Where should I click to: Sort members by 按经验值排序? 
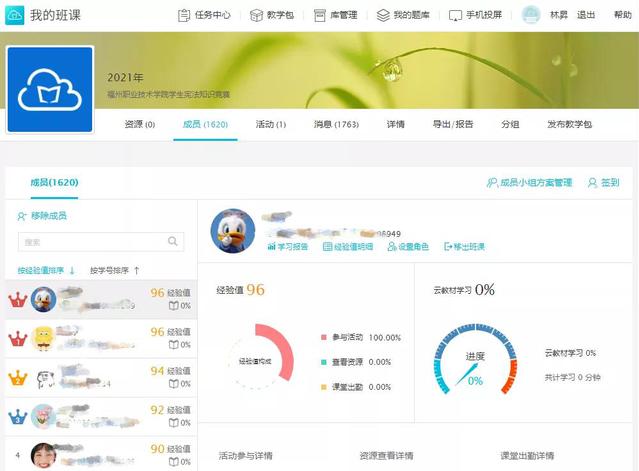(46, 270)
